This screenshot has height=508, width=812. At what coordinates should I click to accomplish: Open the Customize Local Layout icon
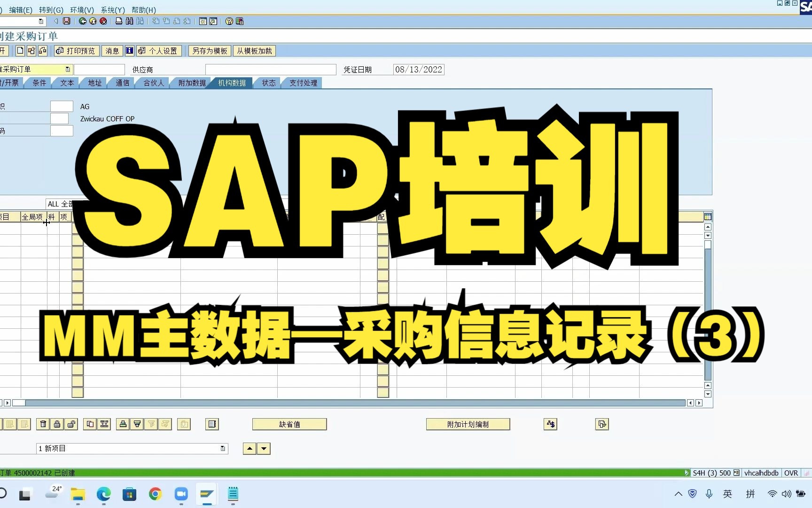click(x=240, y=21)
